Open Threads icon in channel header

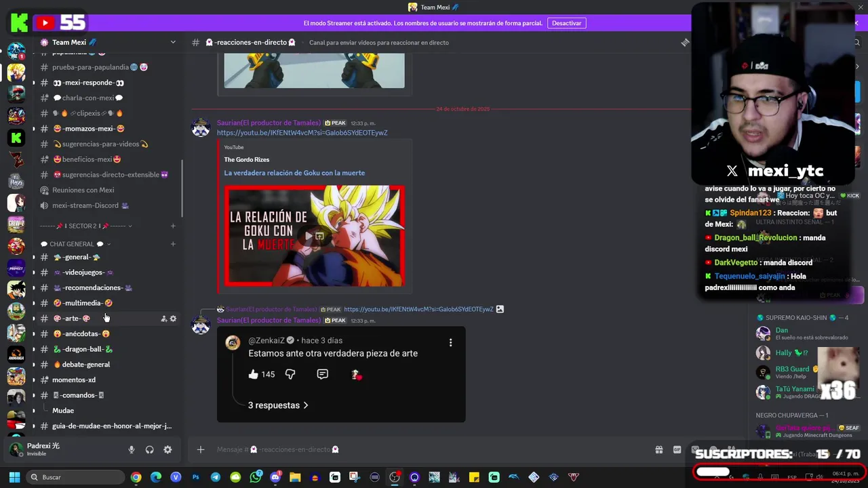(x=685, y=42)
